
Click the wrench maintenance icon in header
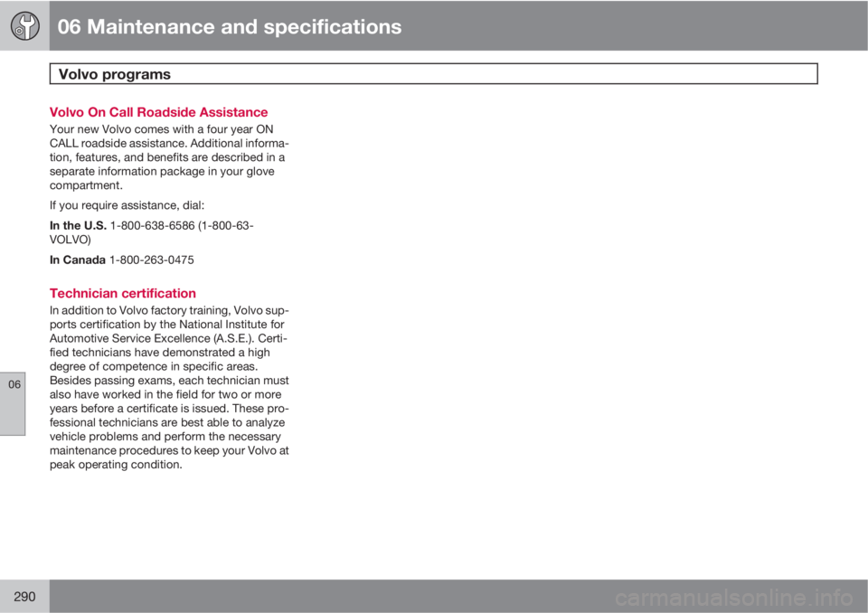tap(24, 26)
